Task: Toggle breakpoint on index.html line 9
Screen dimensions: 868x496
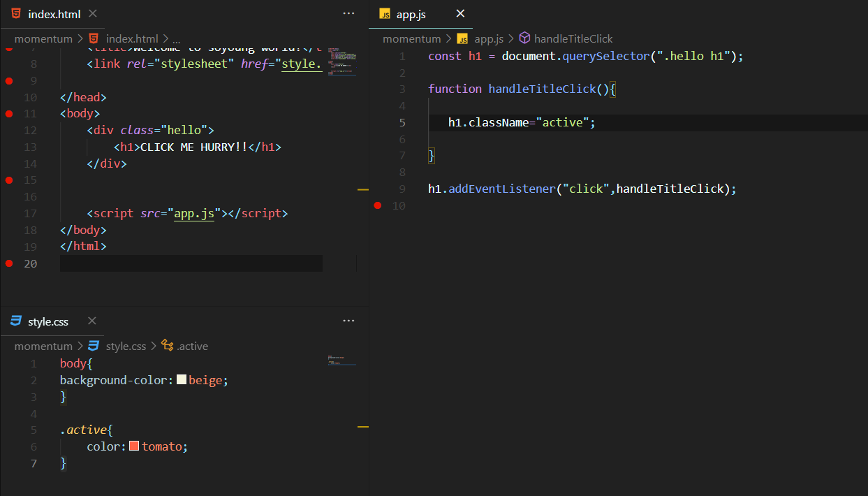Action: tap(9, 80)
